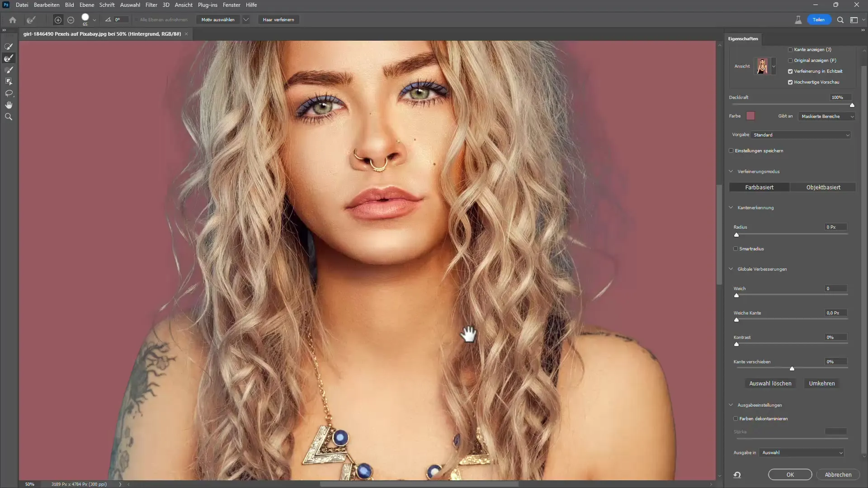The width and height of the screenshot is (868, 488).
Task: Select the Zoom tool
Action: (9, 117)
